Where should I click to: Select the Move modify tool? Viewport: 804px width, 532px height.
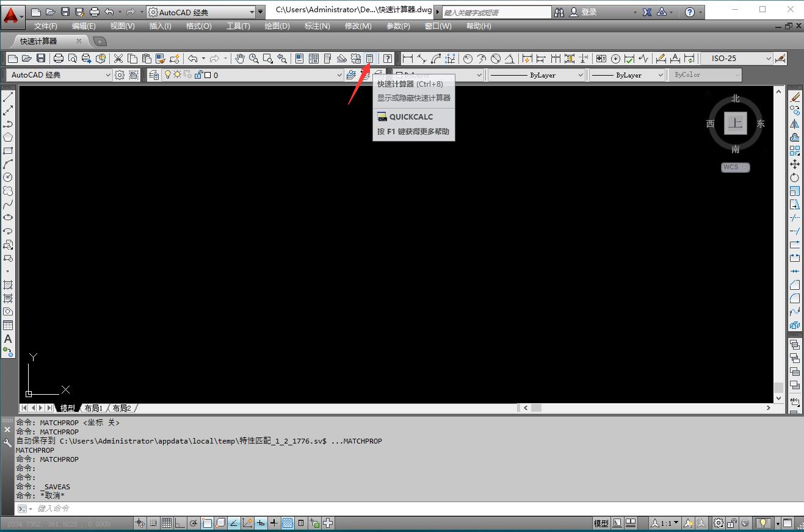point(795,164)
